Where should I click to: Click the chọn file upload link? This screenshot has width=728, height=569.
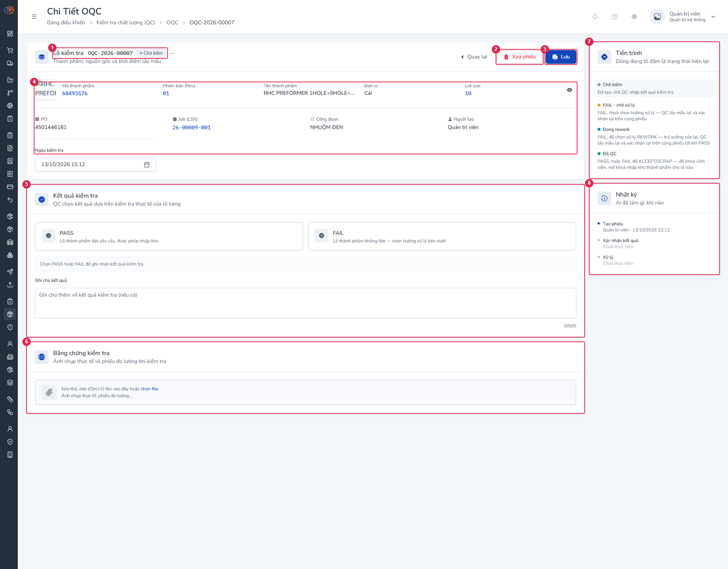coord(149,389)
